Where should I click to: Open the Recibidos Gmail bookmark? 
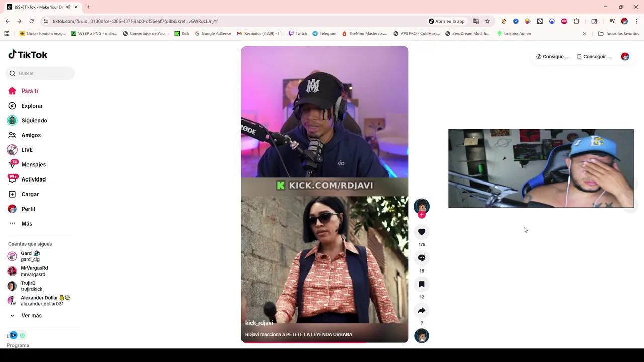click(260, 34)
